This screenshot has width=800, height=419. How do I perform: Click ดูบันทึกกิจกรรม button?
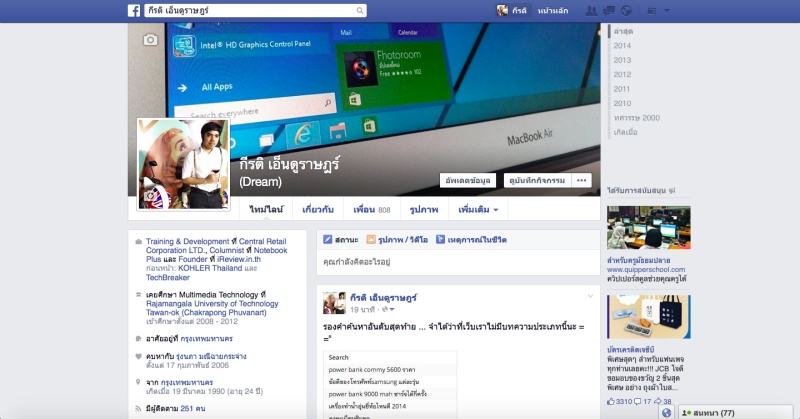[x=537, y=180]
